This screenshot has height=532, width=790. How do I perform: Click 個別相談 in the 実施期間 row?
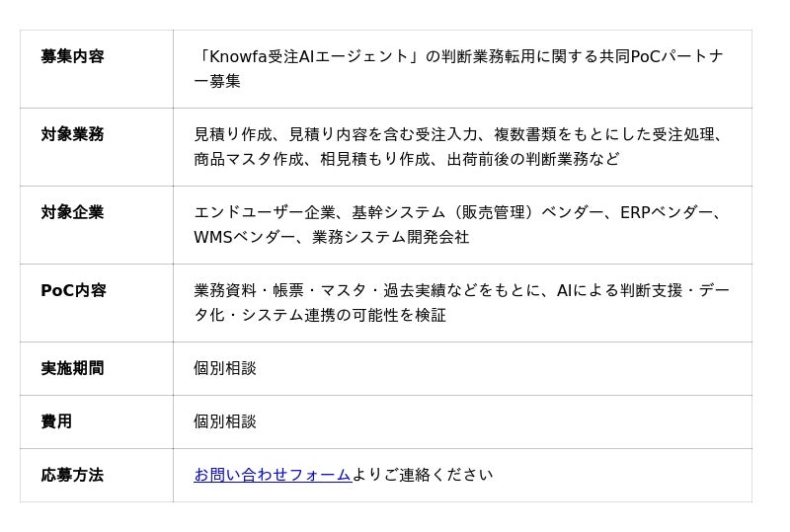click(225, 368)
